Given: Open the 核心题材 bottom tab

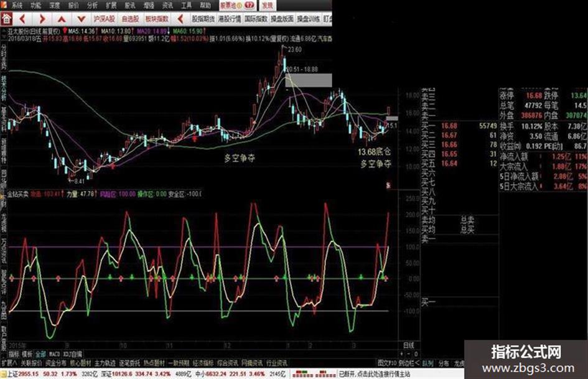Looking at the screenshot, I should tap(81, 363).
